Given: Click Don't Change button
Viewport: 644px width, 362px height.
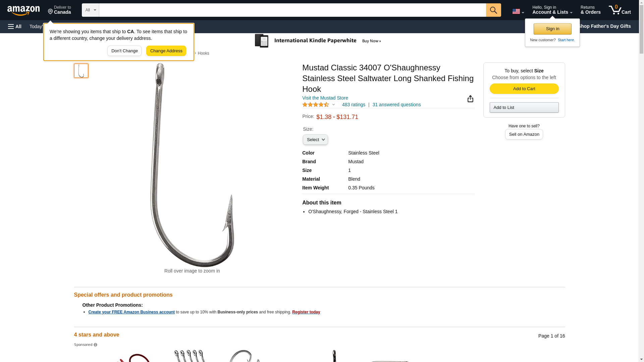Looking at the screenshot, I should (124, 51).
